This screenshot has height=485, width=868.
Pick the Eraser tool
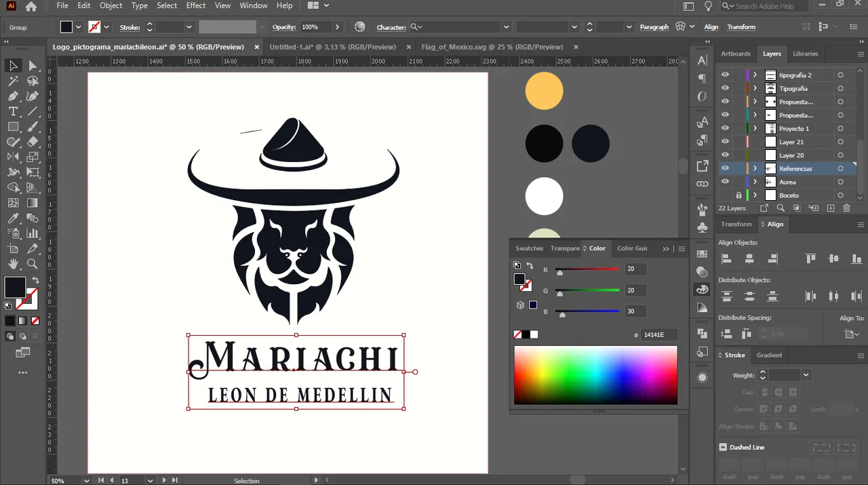[x=32, y=142]
